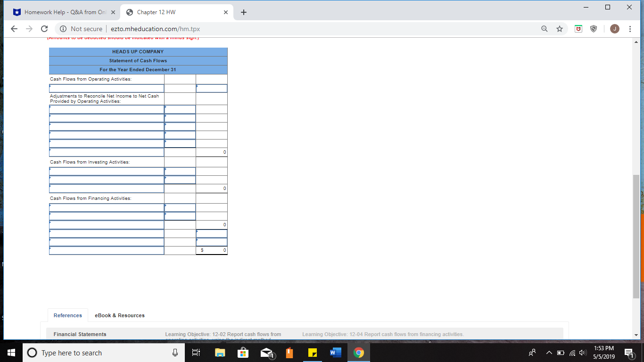Image resolution: width=644 pixels, height=362 pixels.
Task: Open the Windows Start menu
Action: pyautogui.click(x=11, y=353)
